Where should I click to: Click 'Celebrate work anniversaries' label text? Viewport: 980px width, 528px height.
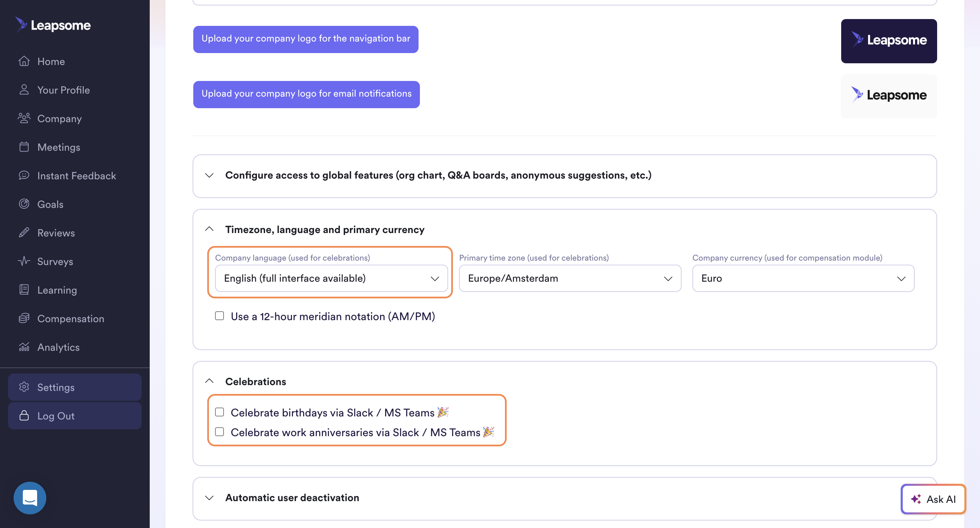[362, 432]
